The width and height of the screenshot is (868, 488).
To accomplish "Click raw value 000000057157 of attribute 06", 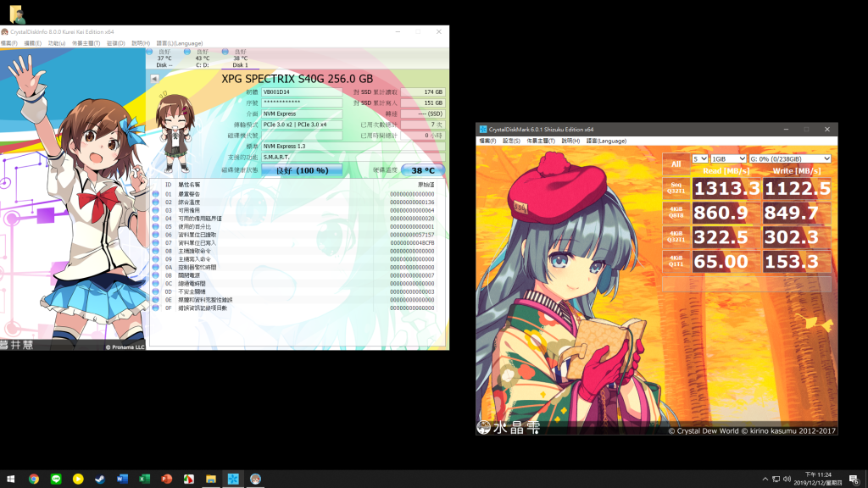I will coord(412,235).
